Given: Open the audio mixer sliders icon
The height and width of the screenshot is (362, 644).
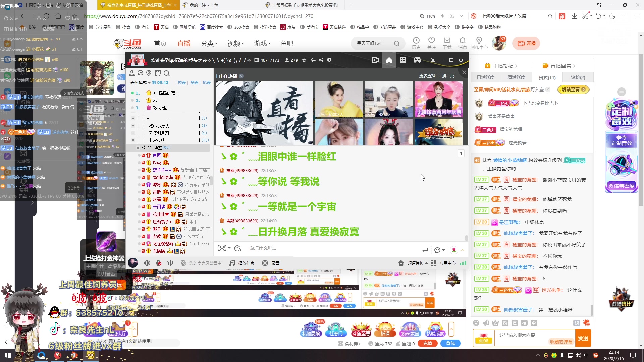Looking at the screenshot, I should tap(170, 263).
